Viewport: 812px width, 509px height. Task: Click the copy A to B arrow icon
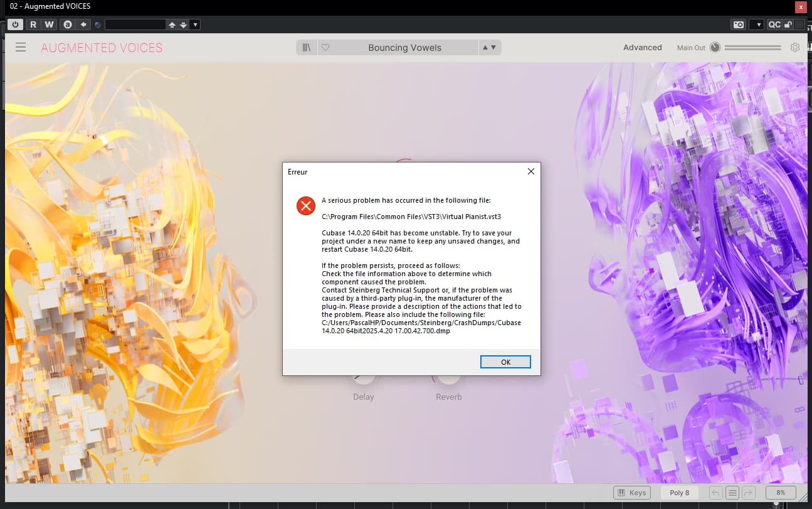click(x=83, y=24)
